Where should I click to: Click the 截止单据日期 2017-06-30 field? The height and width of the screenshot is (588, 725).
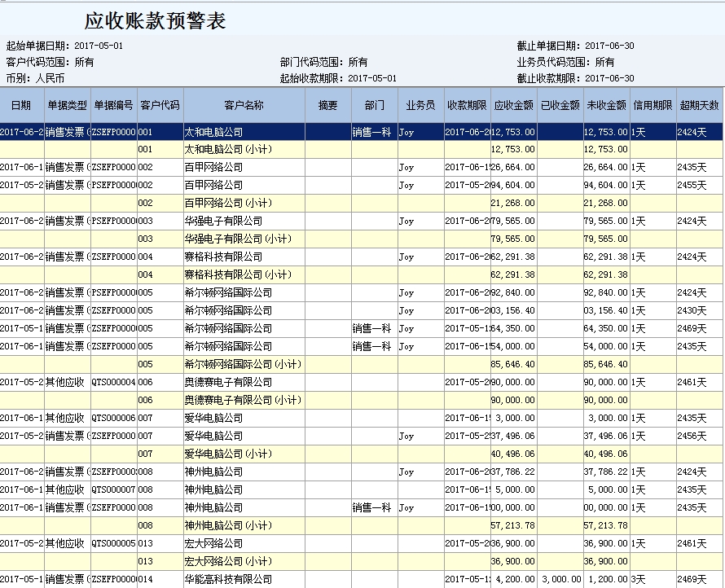click(x=576, y=46)
